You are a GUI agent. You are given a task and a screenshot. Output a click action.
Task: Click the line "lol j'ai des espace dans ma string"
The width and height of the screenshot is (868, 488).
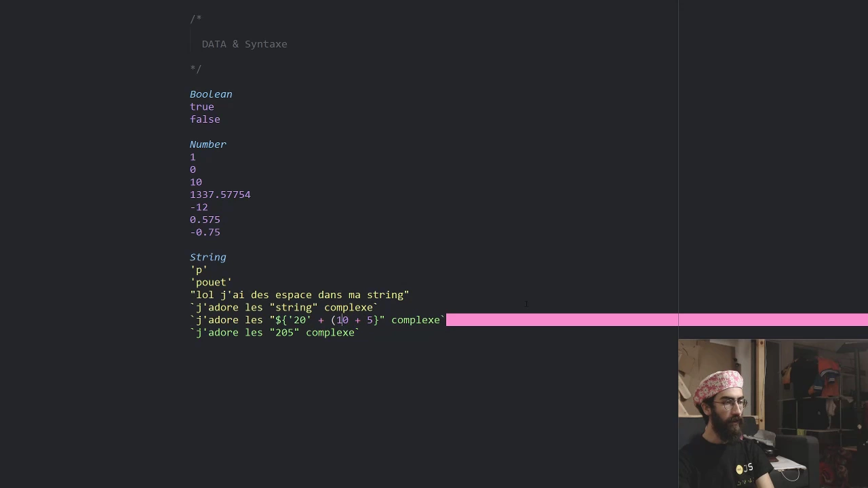click(300, 295)
